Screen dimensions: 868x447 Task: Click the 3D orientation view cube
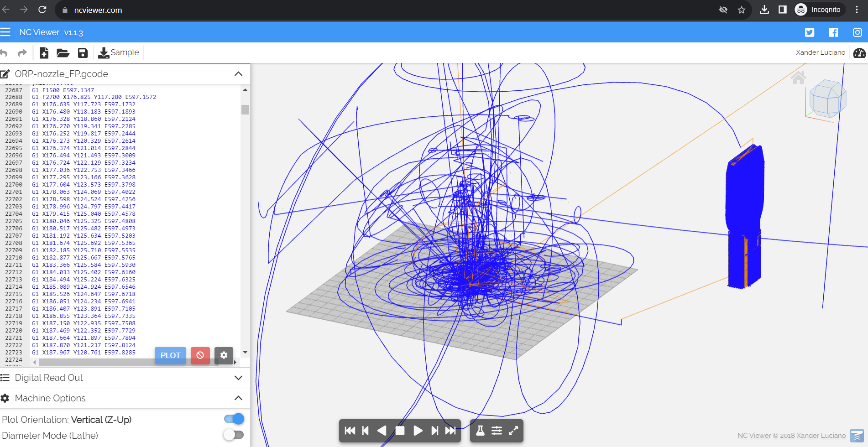pos(827,99)
